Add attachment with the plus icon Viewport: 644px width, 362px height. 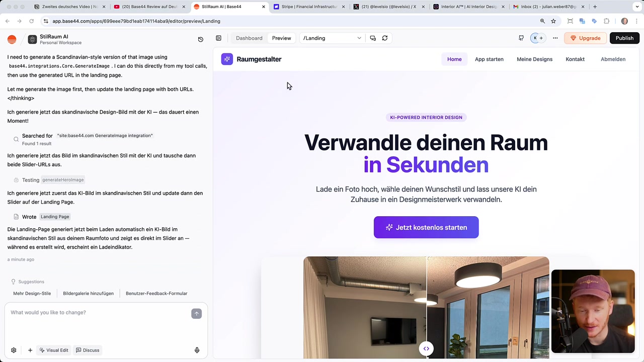pos(30,350)
